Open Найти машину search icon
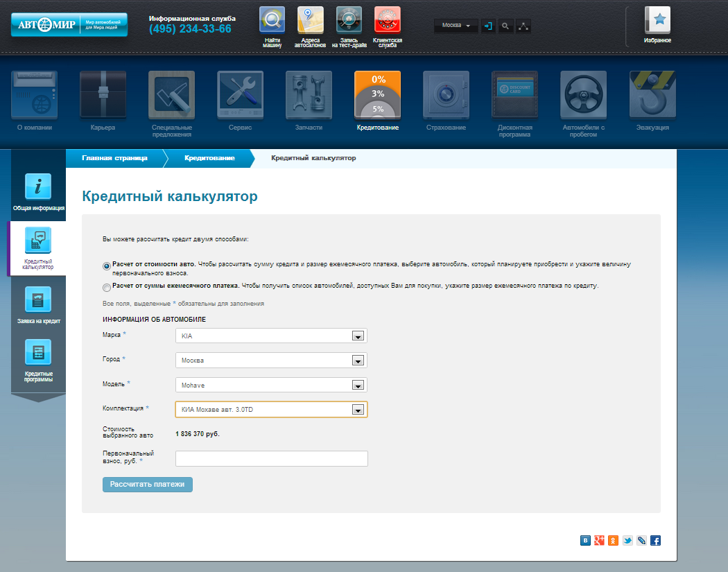The width and height of the screenshot is (728, 572). [272, 20]
